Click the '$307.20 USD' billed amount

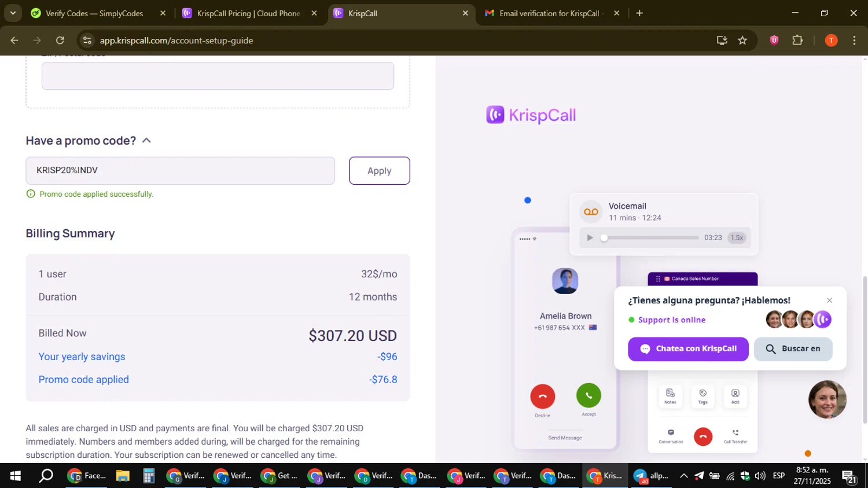click(352, 336)
